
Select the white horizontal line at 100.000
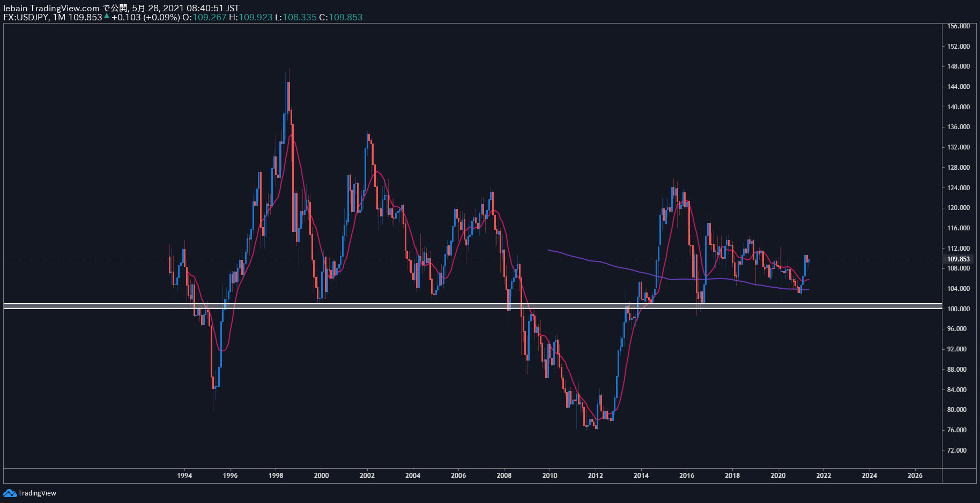coord(472,309)
